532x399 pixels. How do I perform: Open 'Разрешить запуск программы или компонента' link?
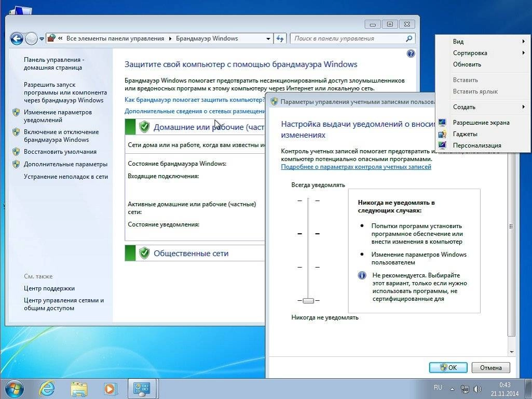point(65,92)
